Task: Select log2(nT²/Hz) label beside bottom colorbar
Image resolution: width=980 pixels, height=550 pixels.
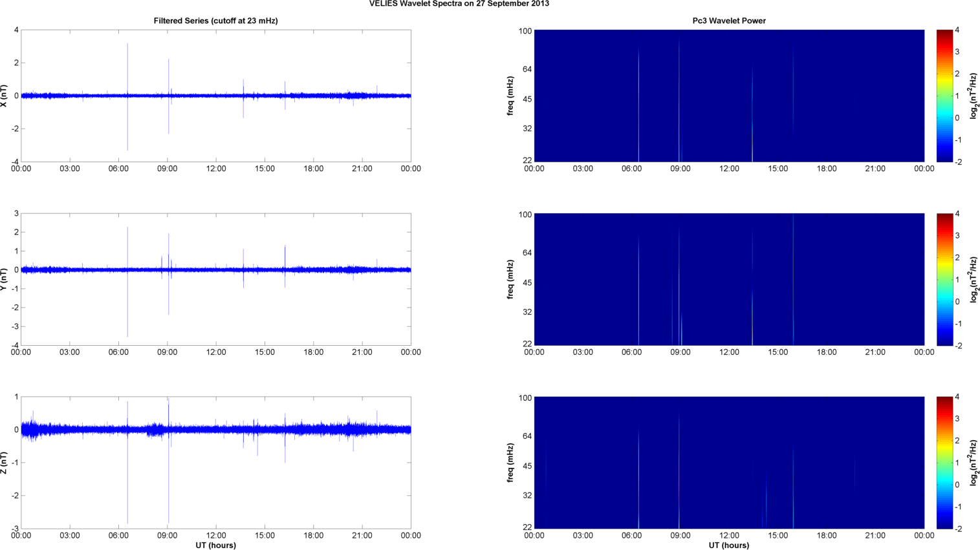Action: coord(974,463)
